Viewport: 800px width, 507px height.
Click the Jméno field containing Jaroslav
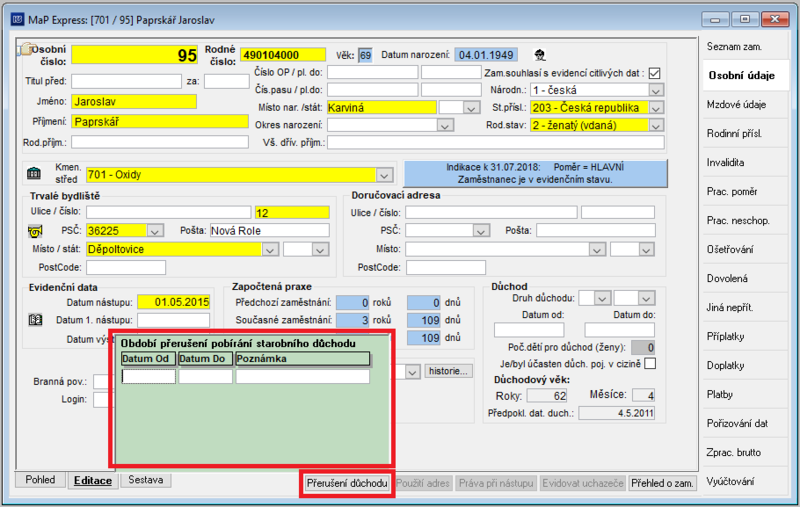[x=134, y=102]
